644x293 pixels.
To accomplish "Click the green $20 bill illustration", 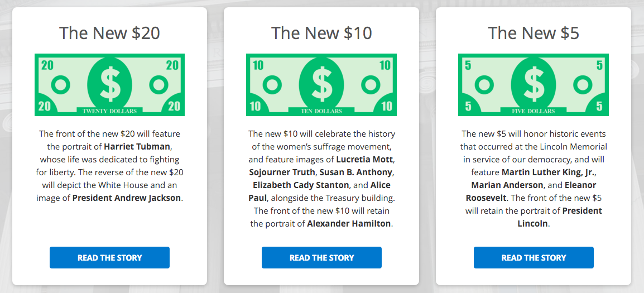I will (110, 85).
